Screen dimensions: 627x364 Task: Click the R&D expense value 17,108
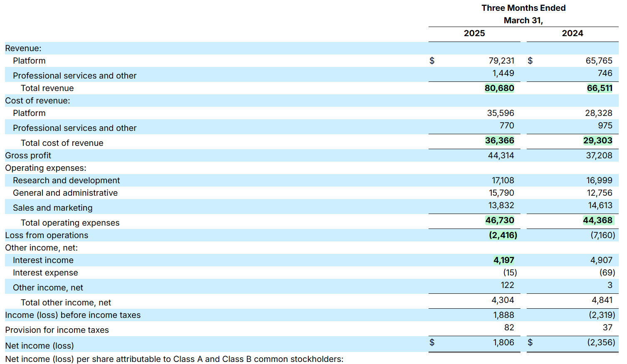pos(503,180)
